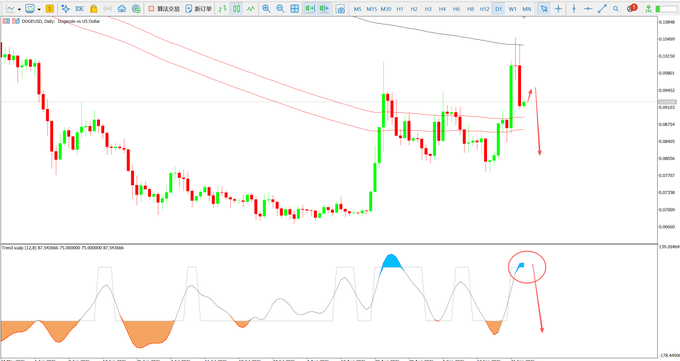The image size is (680, 361).
Task: Select the H4 timeframe
Action: click(x=442, y=9)
